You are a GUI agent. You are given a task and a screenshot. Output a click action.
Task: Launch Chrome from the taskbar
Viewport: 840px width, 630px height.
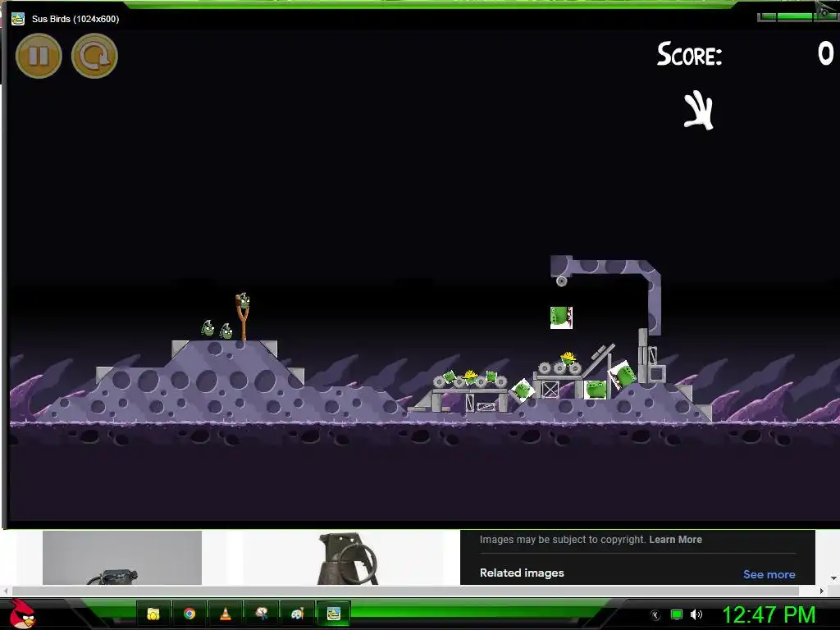point(189,614)
